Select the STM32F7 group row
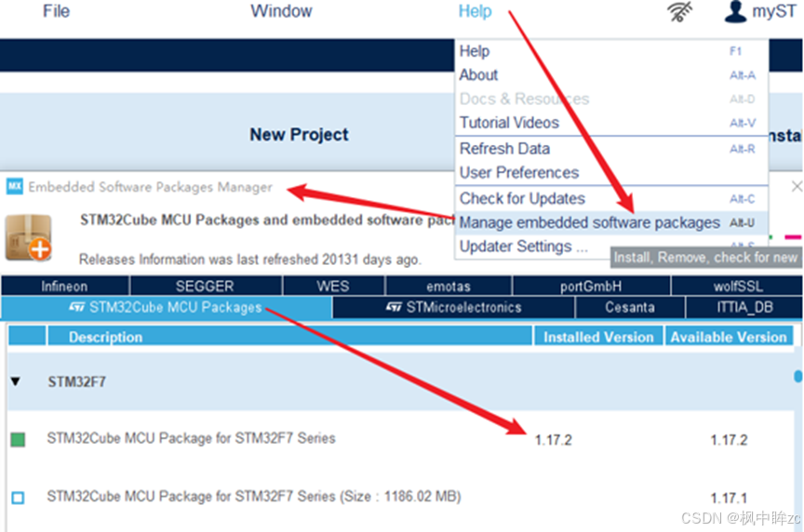 (x=400, y=381)
